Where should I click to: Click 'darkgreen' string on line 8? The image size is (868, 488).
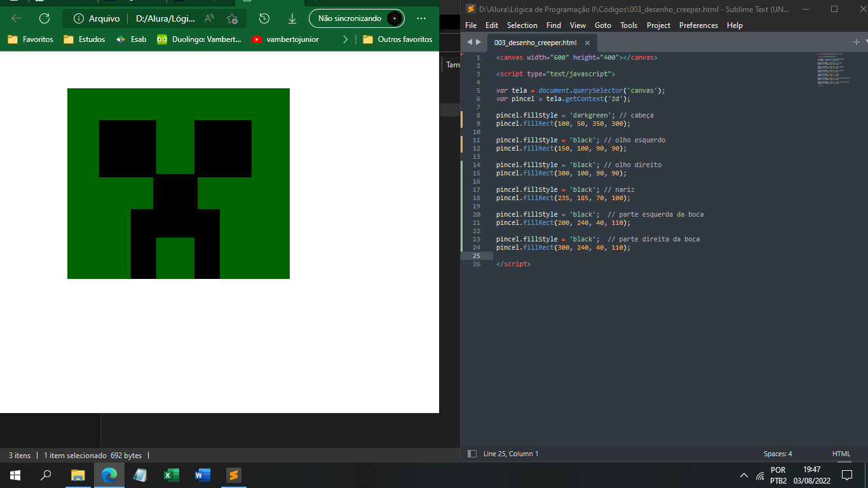(591, 115)
